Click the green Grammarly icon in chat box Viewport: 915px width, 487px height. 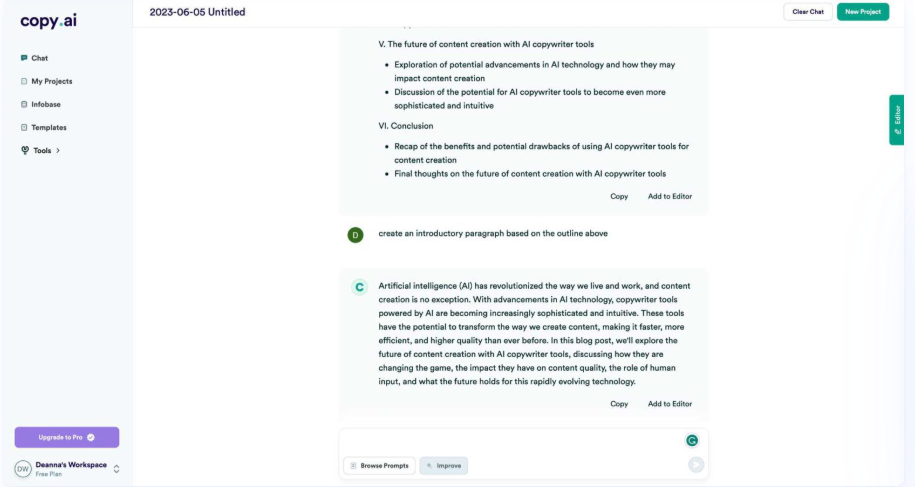[691, 440]
